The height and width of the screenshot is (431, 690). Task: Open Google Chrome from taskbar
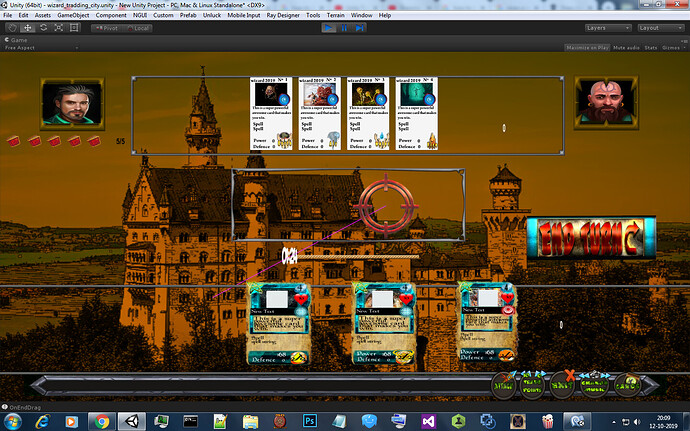tap(102, 422)
